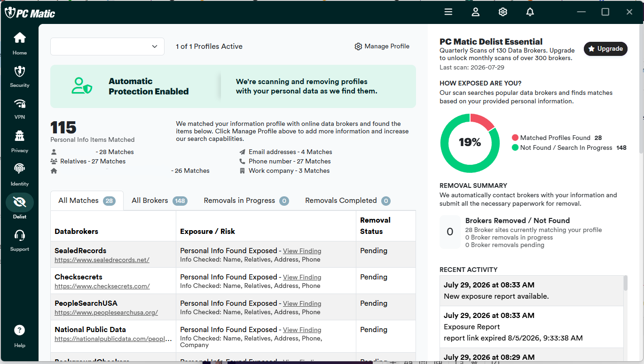Click the Email addresses paper-plane icon
This screenshot has height=364, width=644.
point(242,152)
